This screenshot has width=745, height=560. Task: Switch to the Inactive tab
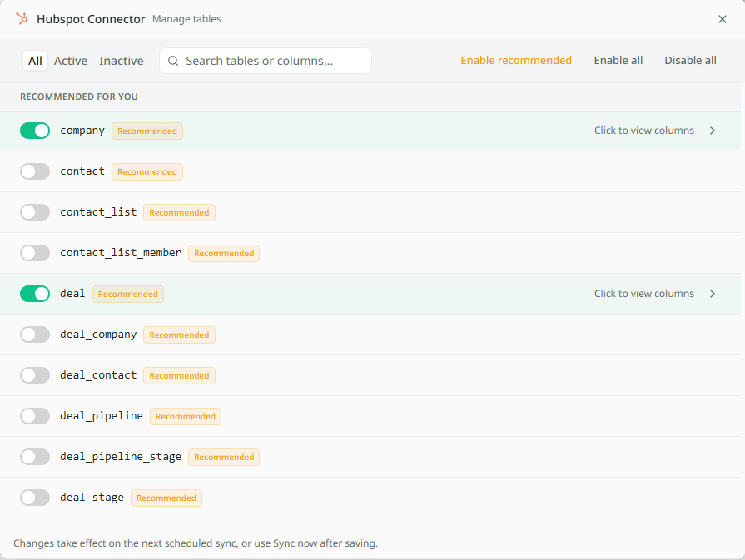click(122, 61)
